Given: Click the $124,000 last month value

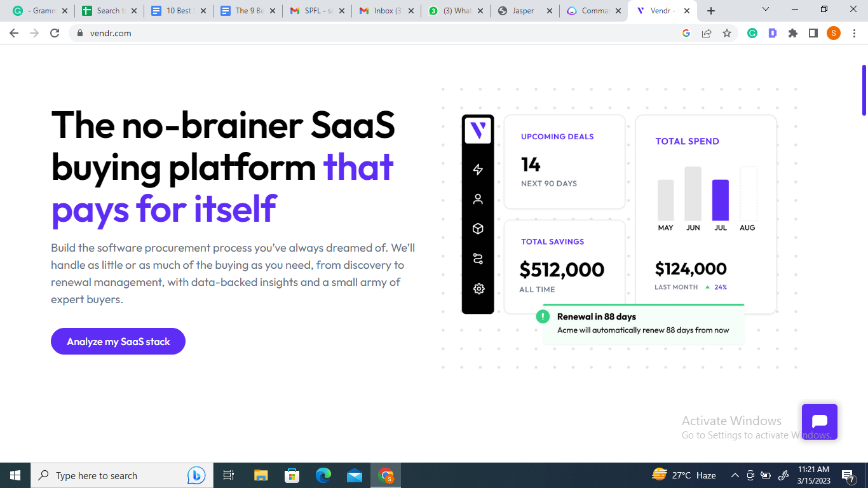Looking at the screenshot, I should click(691, 269).
